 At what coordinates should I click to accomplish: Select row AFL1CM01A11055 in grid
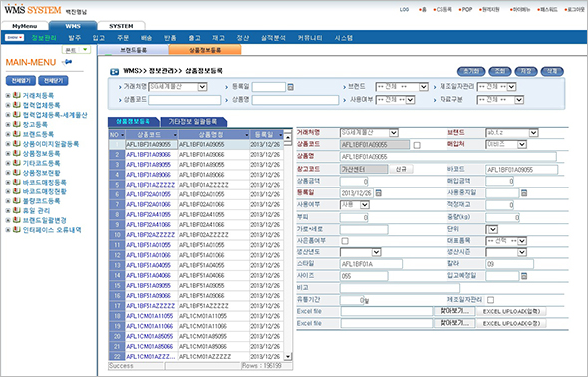pos(196,316)
